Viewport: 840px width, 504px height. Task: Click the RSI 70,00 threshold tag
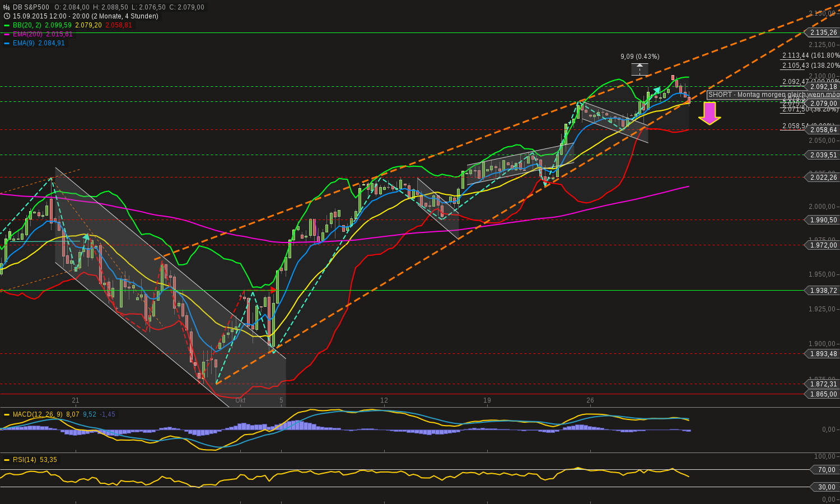[826, 470]
